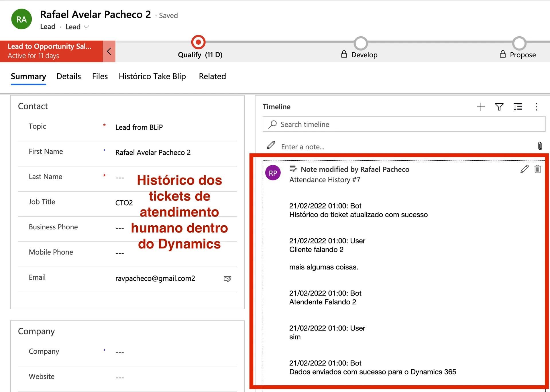Click the lock icon beside Develop
The width and height of the screenshot is (550, 392).
(x=344, y=54)
